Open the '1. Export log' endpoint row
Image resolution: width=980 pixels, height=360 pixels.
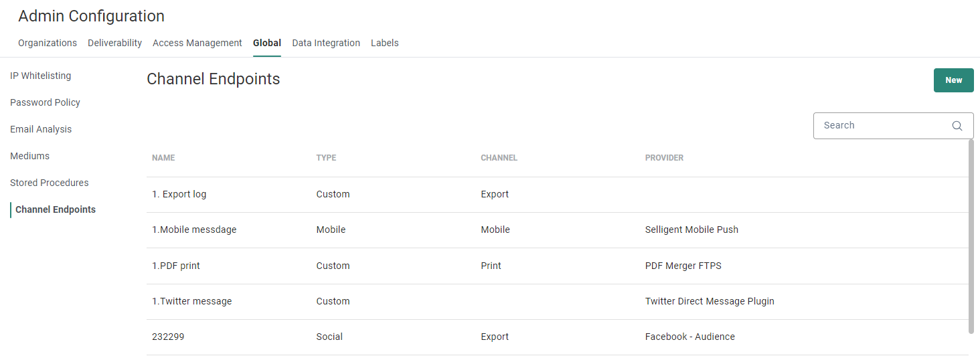(x=179, y=194)
